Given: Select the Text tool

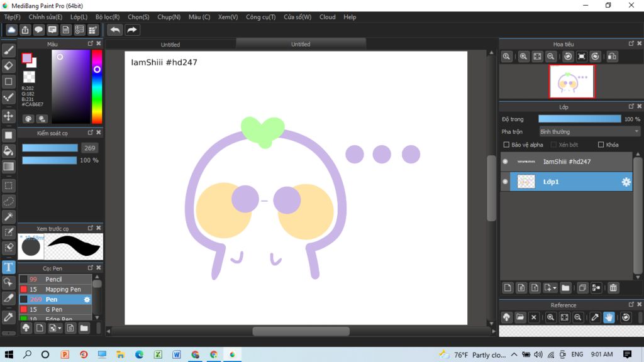Looking at the screenshot, I should 9,267.
